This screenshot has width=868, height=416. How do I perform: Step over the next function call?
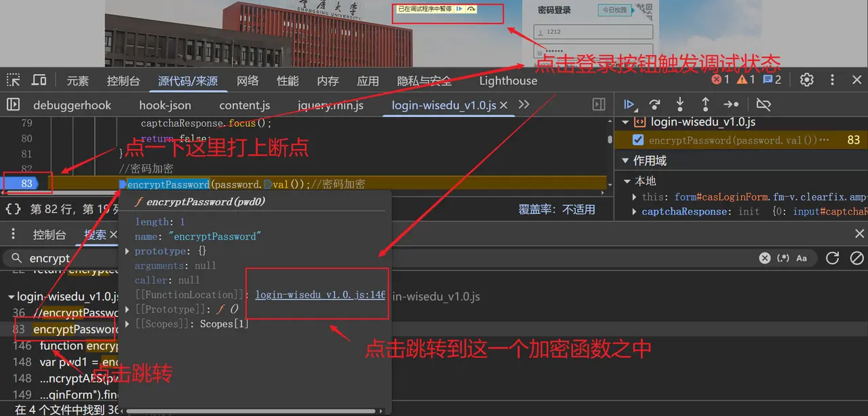[x=654, y=104]
